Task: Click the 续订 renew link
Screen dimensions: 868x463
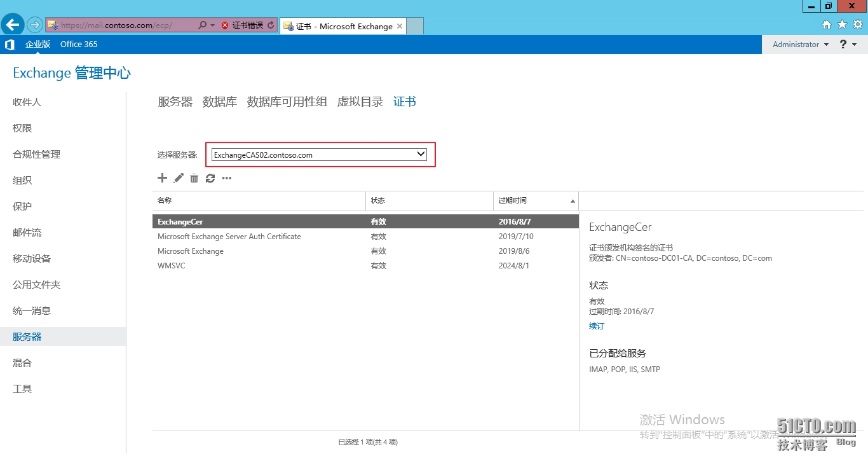Action: pos(596,326)
